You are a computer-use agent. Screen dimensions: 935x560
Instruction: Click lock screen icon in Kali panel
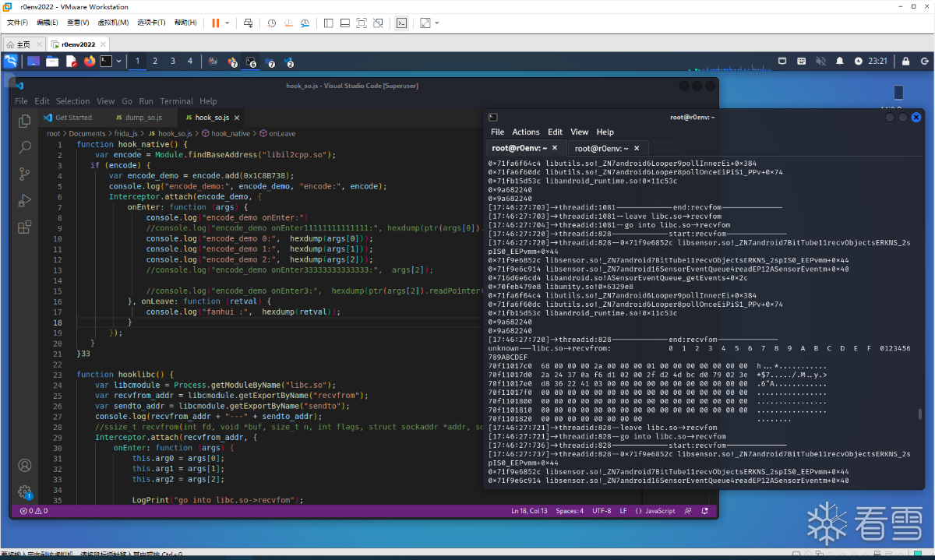click(905, 61)
